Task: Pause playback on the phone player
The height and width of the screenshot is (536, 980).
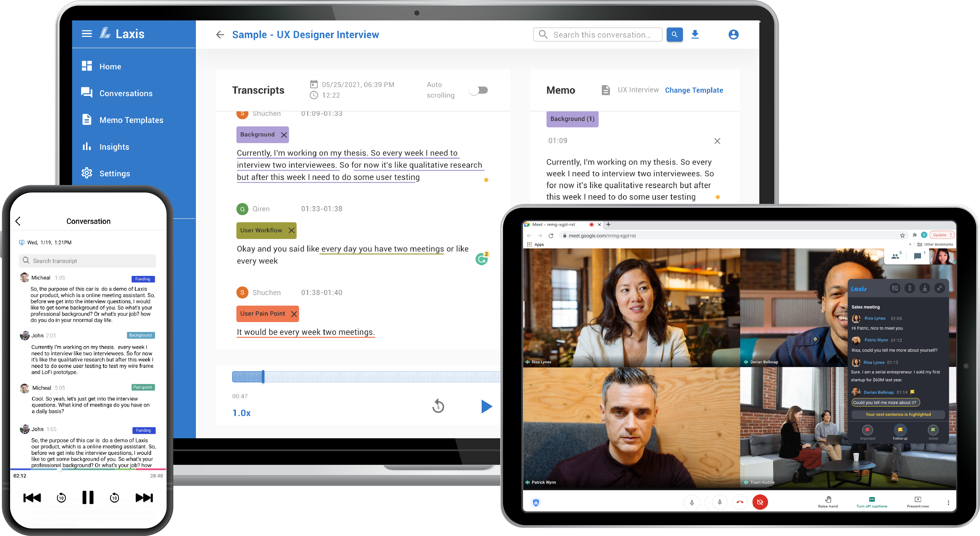Action: (88, 498)
